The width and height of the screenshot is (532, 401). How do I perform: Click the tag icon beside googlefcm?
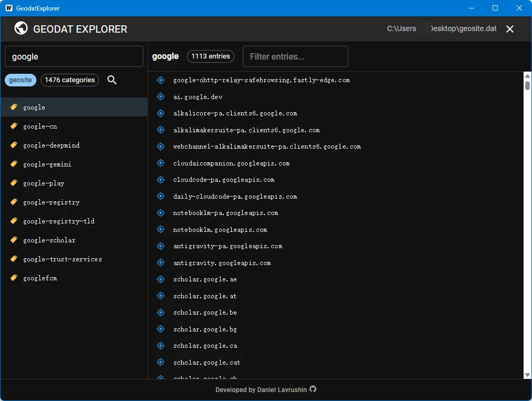[14, 278]
